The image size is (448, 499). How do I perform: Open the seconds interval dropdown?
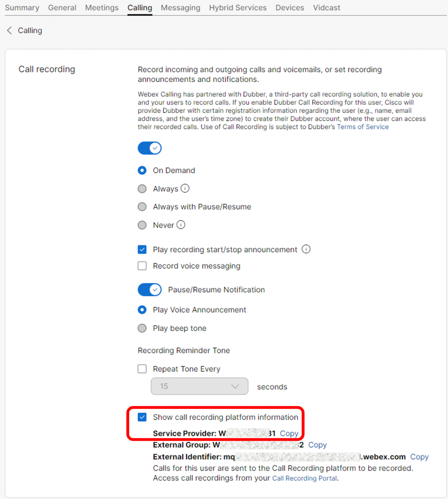coord(199,387)
